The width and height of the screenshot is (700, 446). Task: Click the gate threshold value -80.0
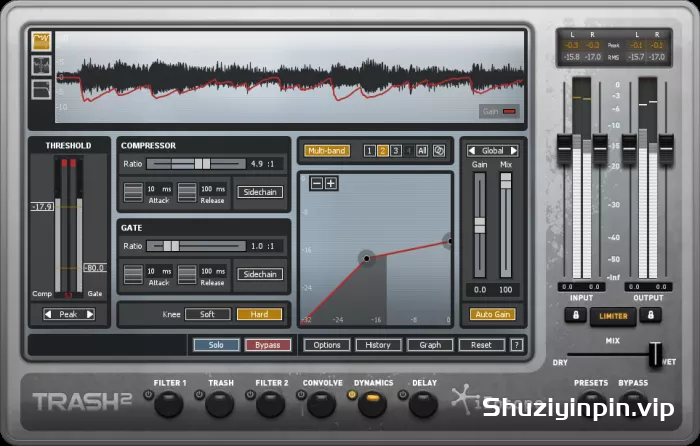click(95, 268)
